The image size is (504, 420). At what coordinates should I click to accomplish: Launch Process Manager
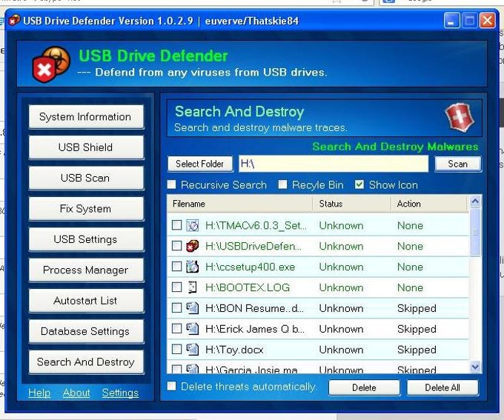point(86,270)
